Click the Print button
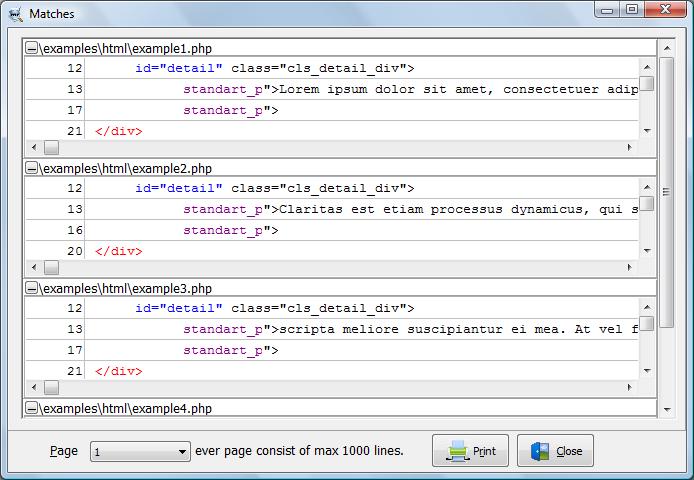 471,451
